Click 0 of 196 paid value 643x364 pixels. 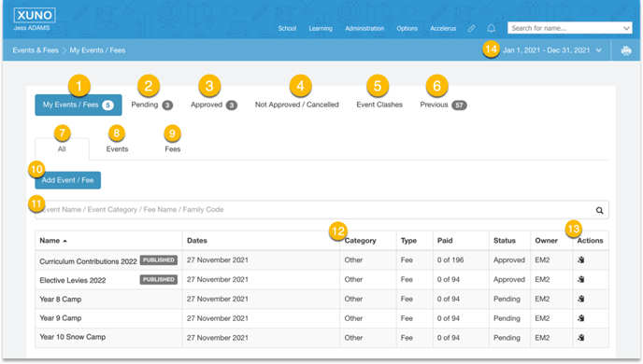tap(450, 260)
